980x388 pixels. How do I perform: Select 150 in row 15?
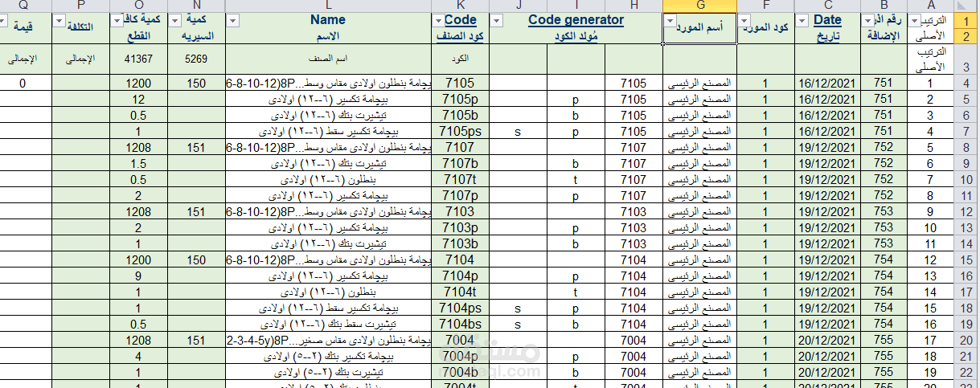tap(197, 259)
